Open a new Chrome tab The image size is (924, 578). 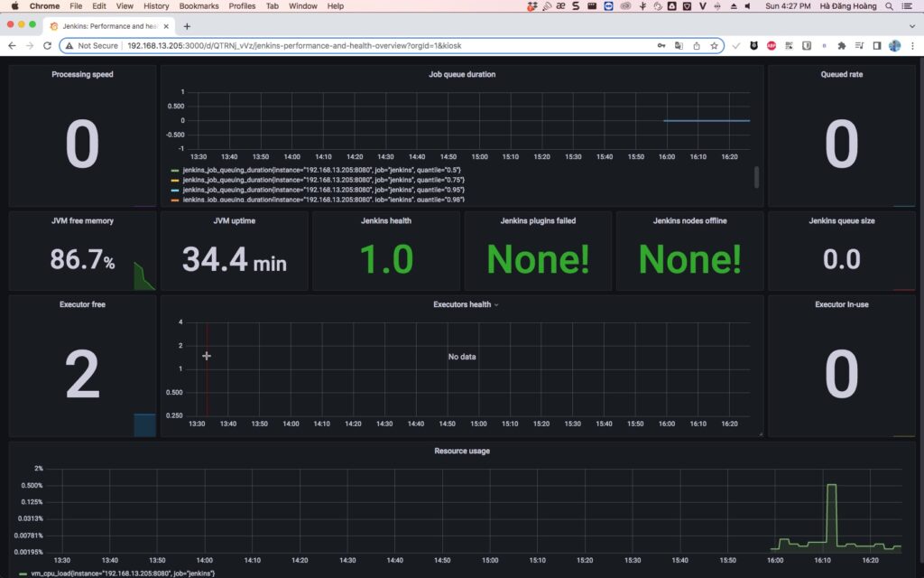(187, 26)
